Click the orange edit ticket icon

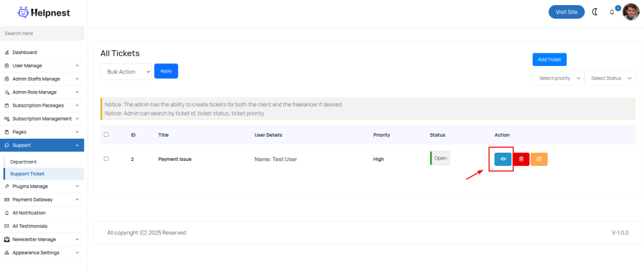(x=539, y=160)
